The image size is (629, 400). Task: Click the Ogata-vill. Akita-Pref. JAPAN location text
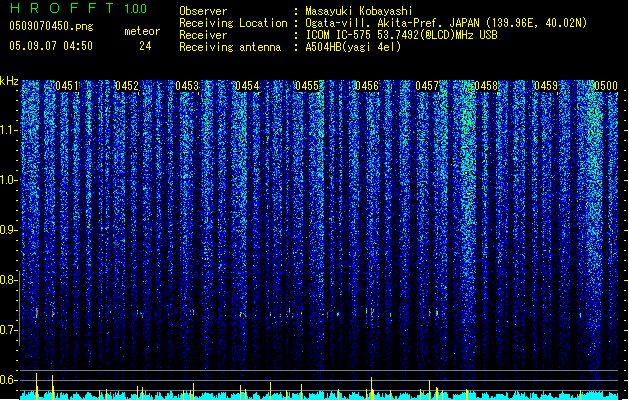coord(446,23)
